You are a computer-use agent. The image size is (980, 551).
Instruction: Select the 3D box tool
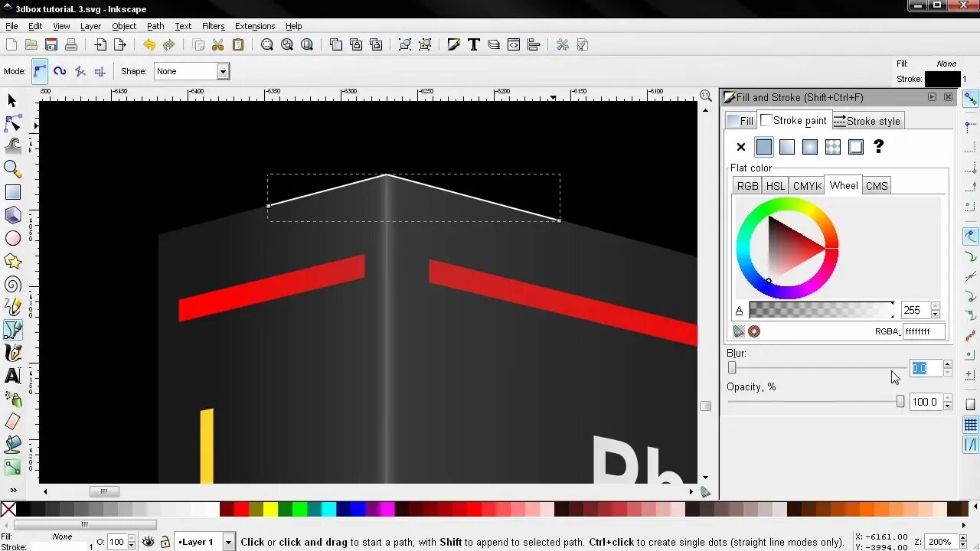point(12,215)
